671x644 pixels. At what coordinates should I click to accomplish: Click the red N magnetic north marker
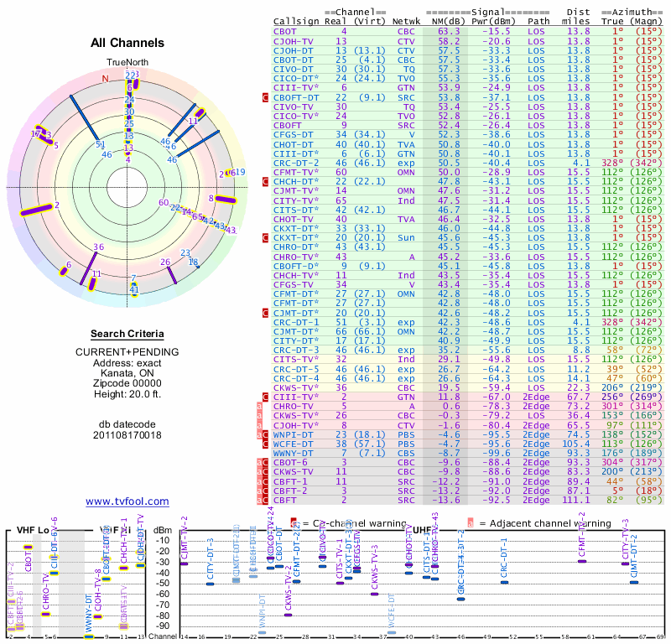[106, 80]
